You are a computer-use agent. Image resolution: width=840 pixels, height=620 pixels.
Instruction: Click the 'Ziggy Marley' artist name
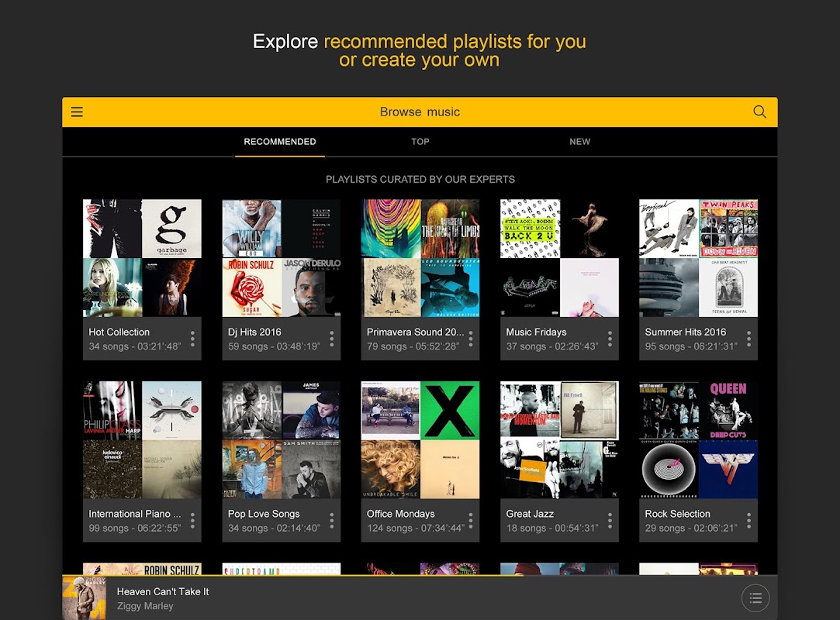pyautogui.click(x=145, y=606)
